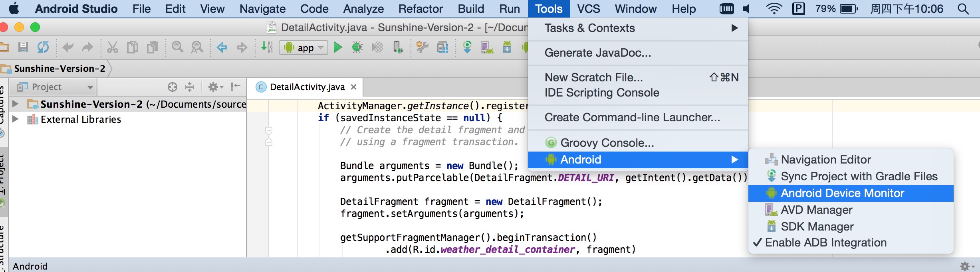Open Navigation Editor from Android submenu

[x=851, y=160]
